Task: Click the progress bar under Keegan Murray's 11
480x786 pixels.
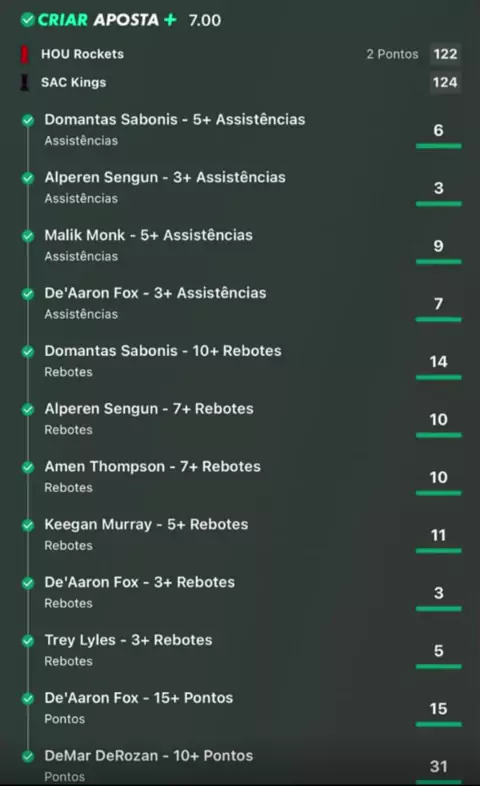Action: click(x=438, y=551)
